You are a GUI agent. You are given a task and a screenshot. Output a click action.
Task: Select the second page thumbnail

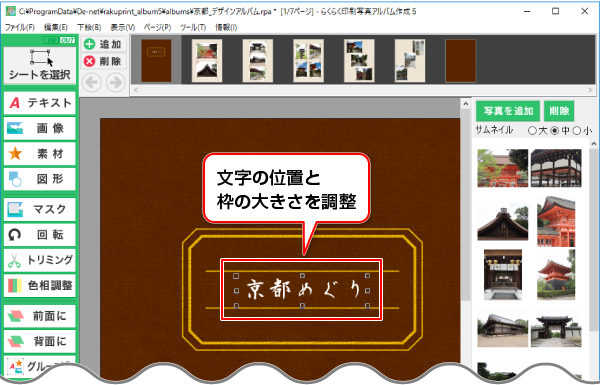[207, 60]
